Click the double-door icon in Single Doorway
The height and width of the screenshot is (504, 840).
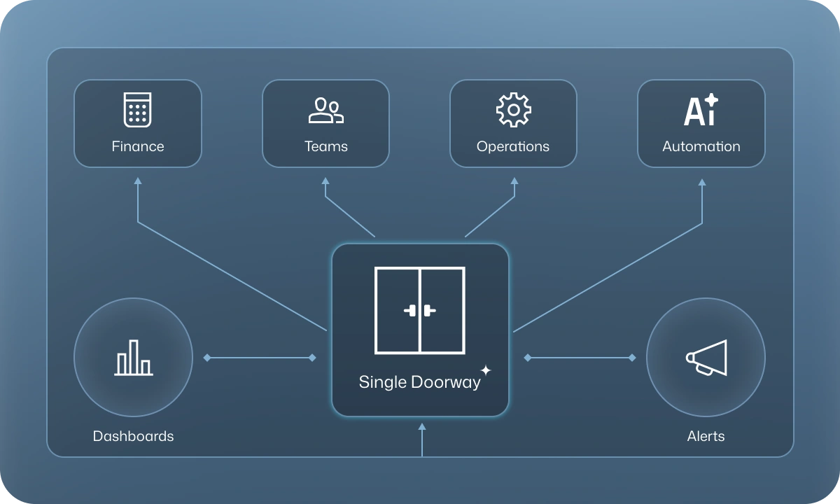(x=420, y=310)
